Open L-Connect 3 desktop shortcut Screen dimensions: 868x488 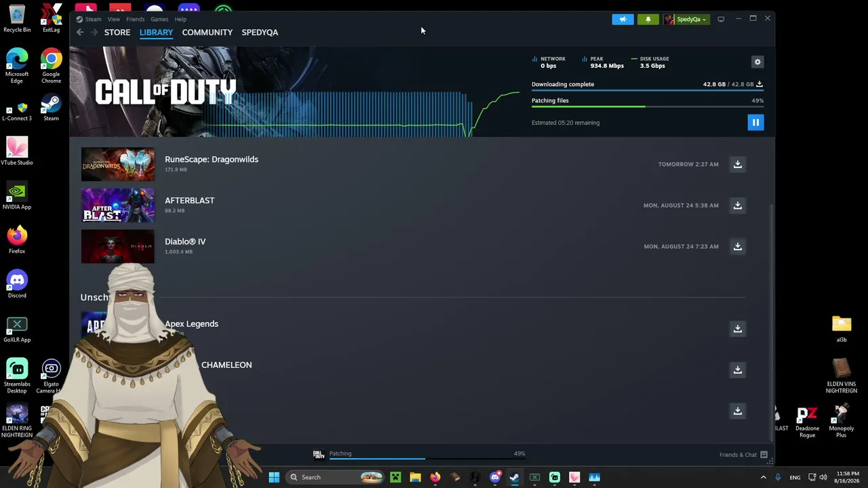[17, 110]
